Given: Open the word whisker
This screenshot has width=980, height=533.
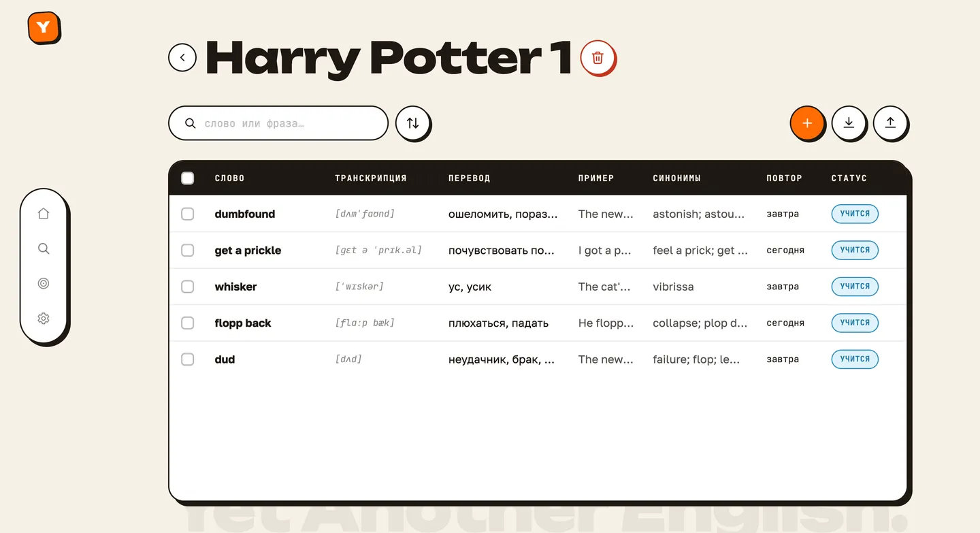Looking at the screenshot, I should [x=235, y=287].
